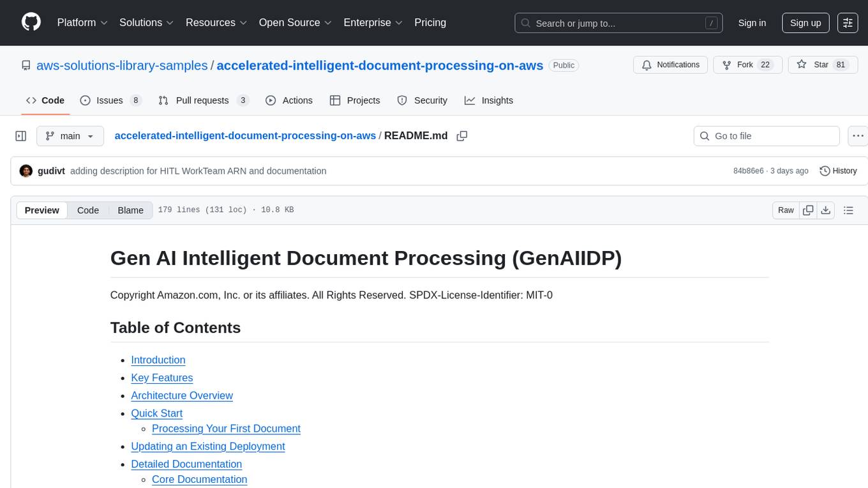
Task: Open the Enterprise dropdown
Action: click(x=373, y=22)
